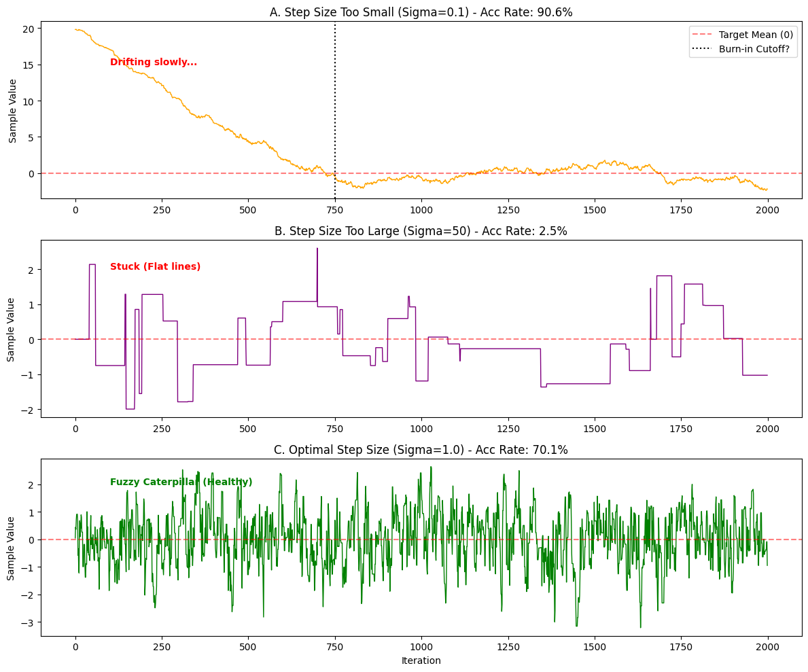Click the '20' y-axis tick on top plot
Viewport: 808px width, 672px height.
coord(29,29)
